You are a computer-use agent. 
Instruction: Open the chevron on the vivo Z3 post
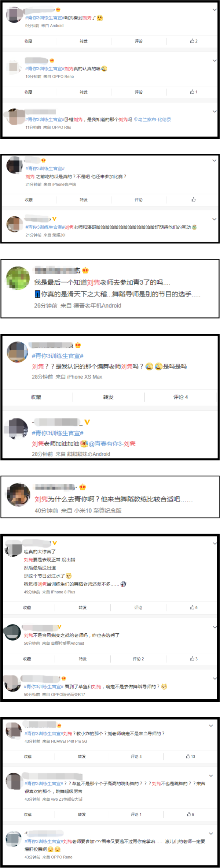211,776
